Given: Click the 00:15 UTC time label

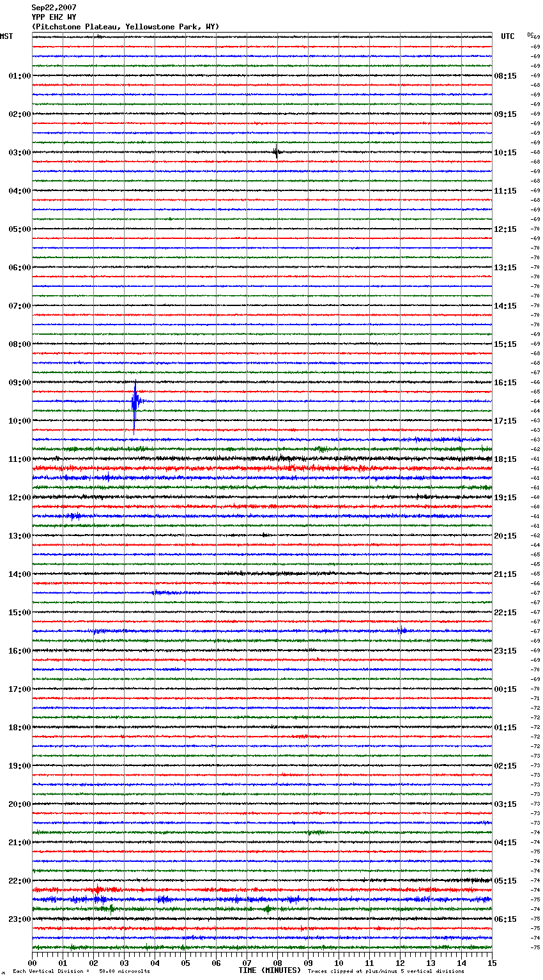Looking at the screenshot, I should tap(505, 689).
